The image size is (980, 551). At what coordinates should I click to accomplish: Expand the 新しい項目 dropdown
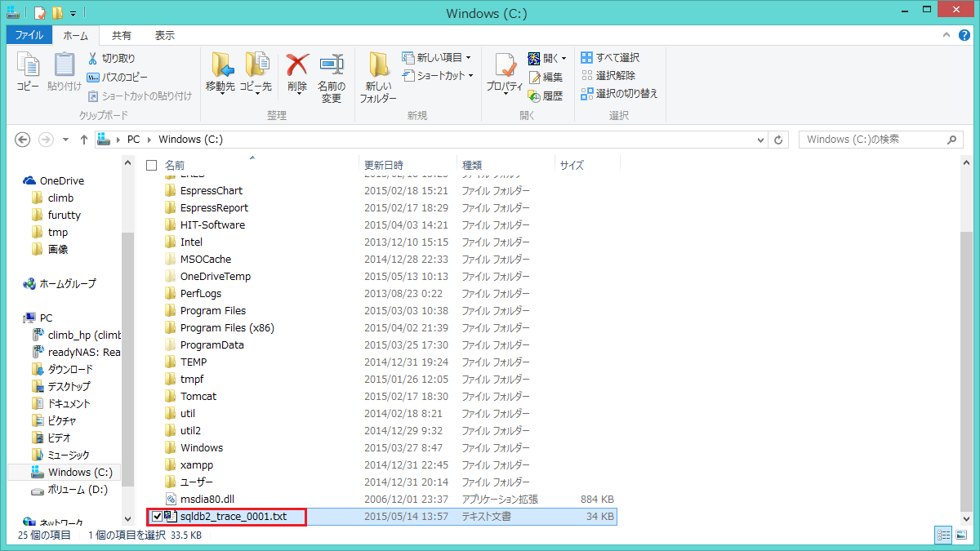468,57
